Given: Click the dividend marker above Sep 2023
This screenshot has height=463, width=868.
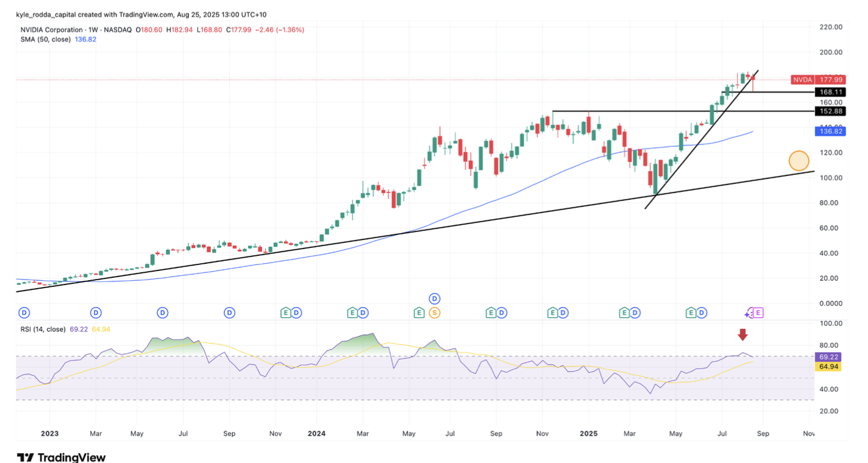Looking at the screenshot, I should pos(229,313).
